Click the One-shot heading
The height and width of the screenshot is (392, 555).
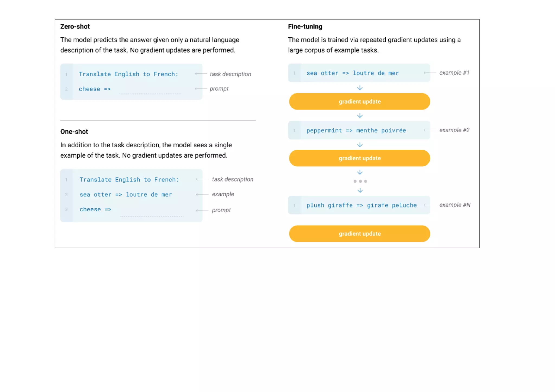[74, 132]
